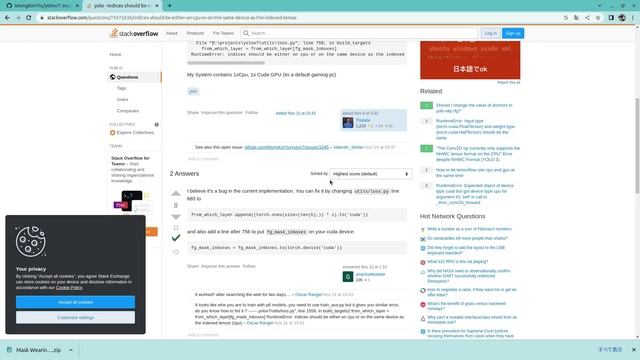The image size is (640, 360).
Task: Click the yolo tag
Action: pyautogui.click(x=193, y=91)
